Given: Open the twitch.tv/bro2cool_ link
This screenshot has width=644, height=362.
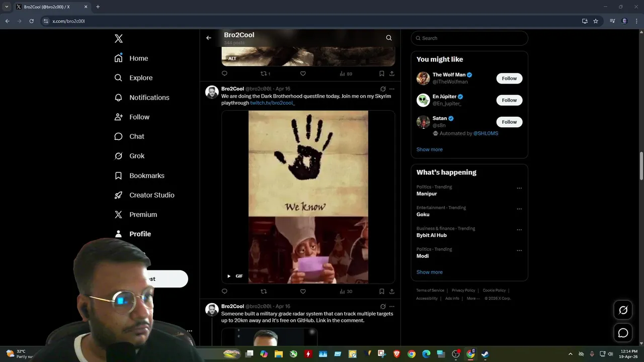Looking at the screenshot, I should click(x=272, y=103).
